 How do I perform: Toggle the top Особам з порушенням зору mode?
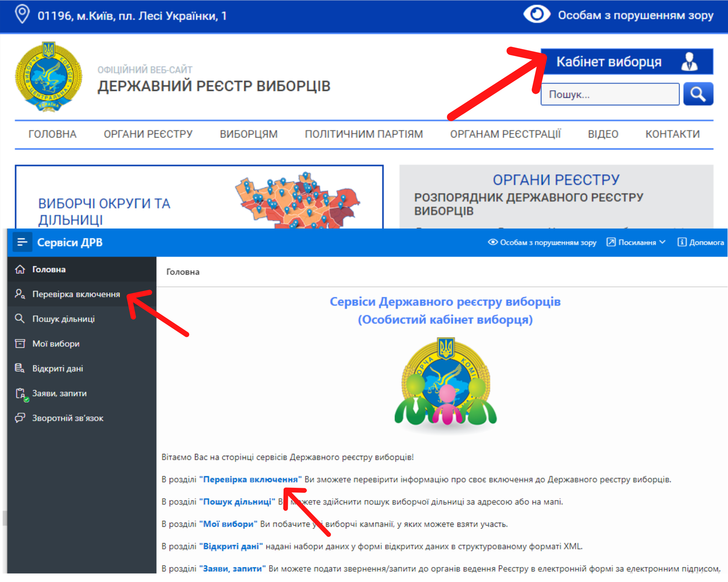(x=618, y=15)
